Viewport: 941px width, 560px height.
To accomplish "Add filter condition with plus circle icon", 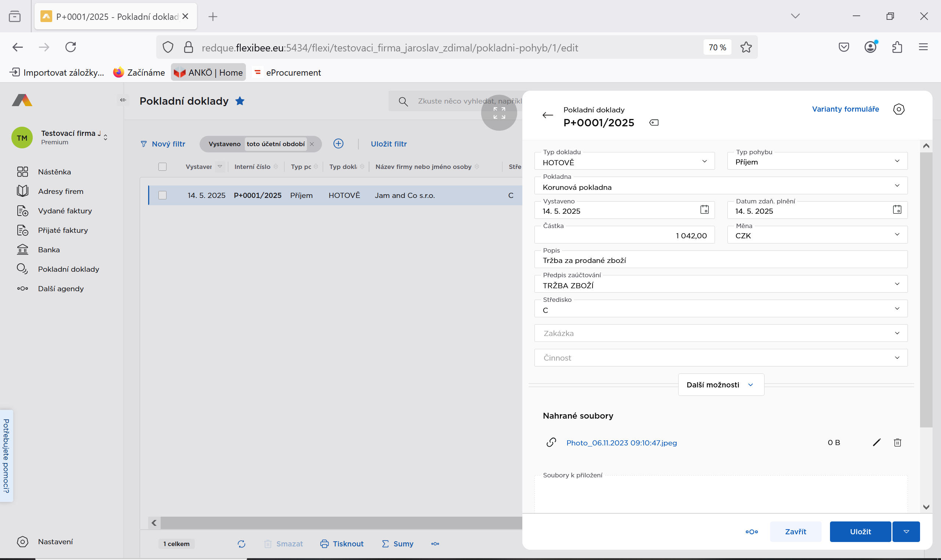I will 338,144.
